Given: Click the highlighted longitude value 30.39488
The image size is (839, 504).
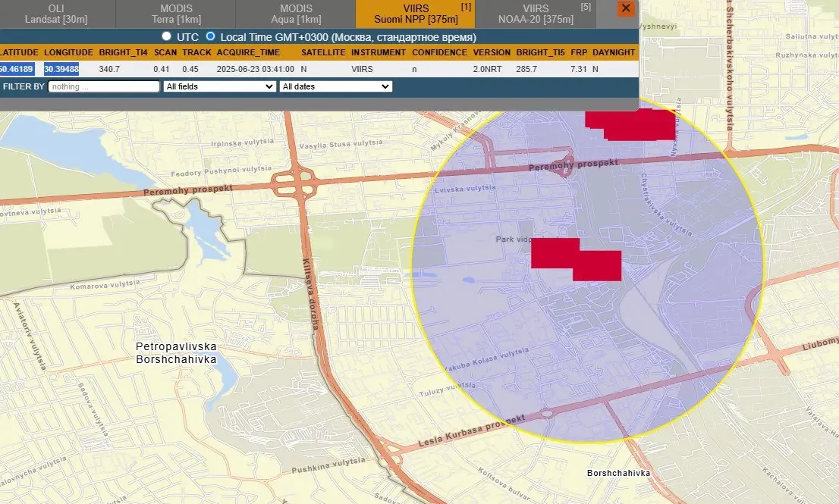Looking at the screenshot, I should tap(61, 69).
